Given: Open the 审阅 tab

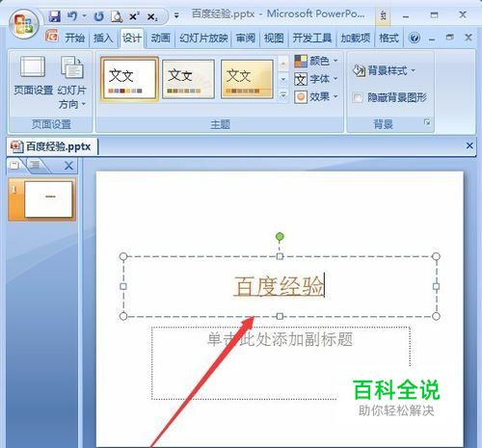Looking at the screenshot, I should point(246,38).
